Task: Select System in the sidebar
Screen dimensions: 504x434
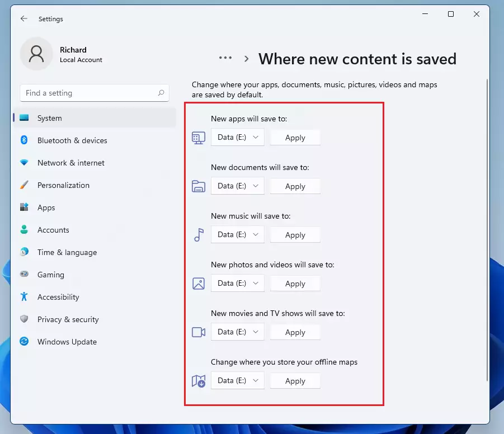Action: (x=95, y=118)
